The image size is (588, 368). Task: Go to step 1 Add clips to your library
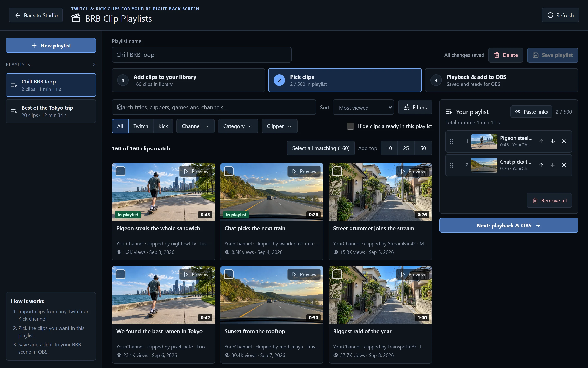click(188, 80)
